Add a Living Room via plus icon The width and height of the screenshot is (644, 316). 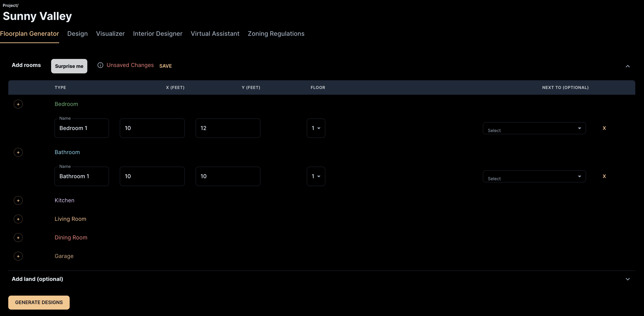coord(18,219)
